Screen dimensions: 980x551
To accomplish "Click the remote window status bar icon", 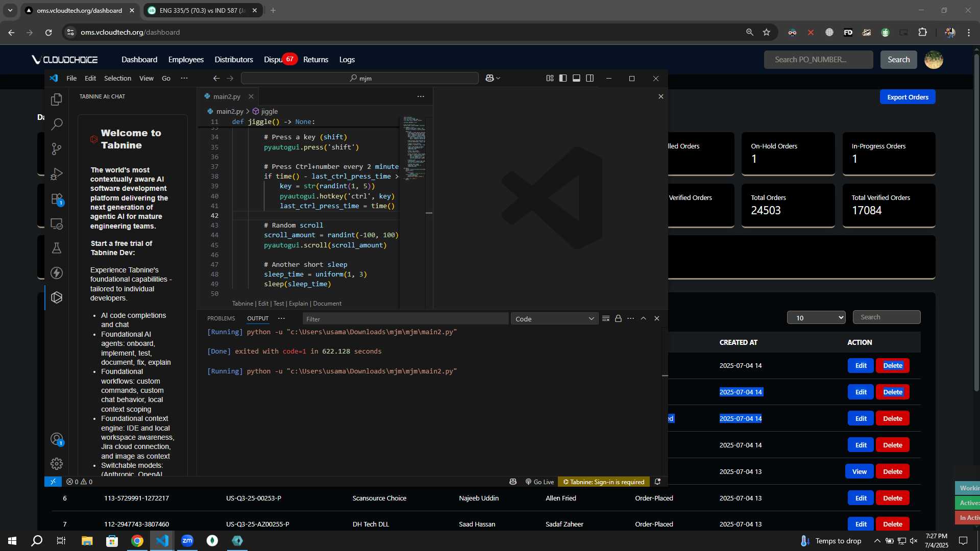I will point(53,482).
